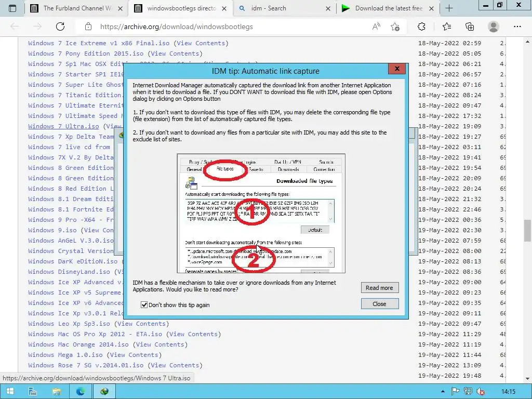Open Windows 9.iso link
This screenshot has height=399, width=532.
pyautogui.click(x=52, y=230)
